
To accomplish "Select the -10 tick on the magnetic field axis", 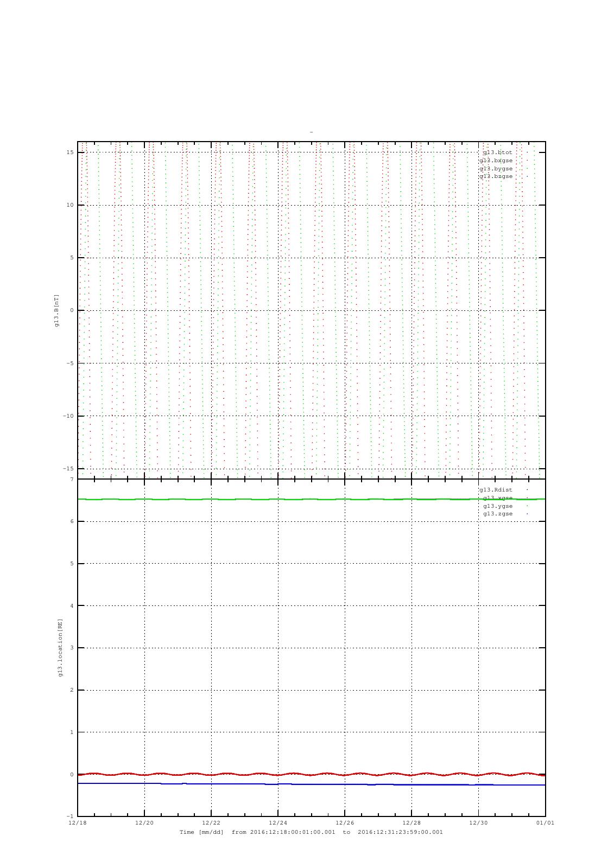I will point(68,416).
